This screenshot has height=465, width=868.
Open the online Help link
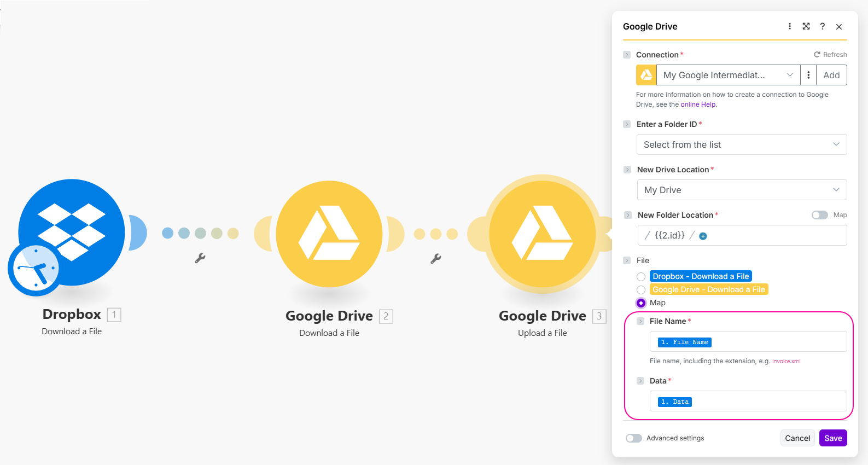697,104
